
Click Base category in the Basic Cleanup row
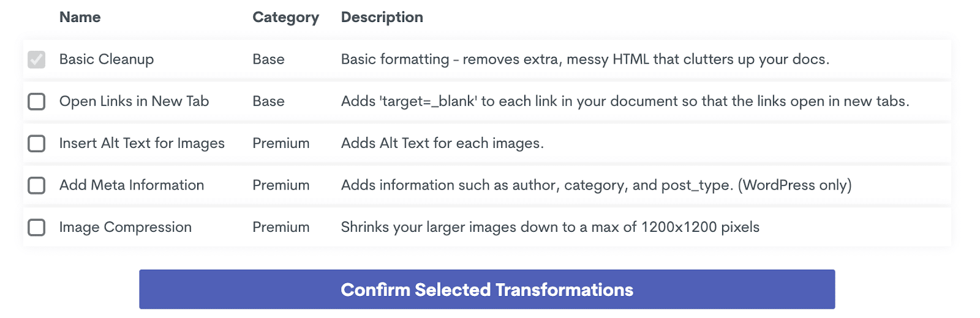(268, 59)
